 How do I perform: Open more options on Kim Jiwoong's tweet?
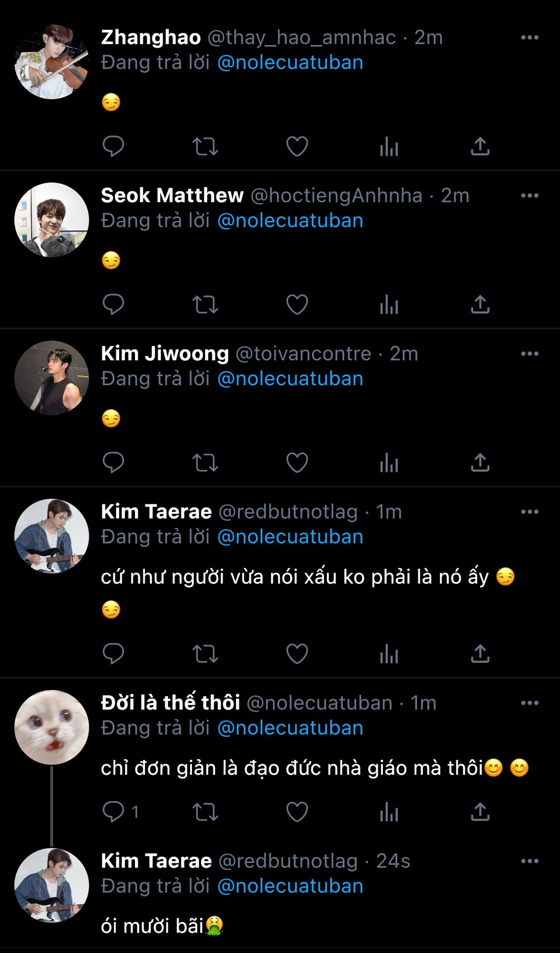point(529,354)
